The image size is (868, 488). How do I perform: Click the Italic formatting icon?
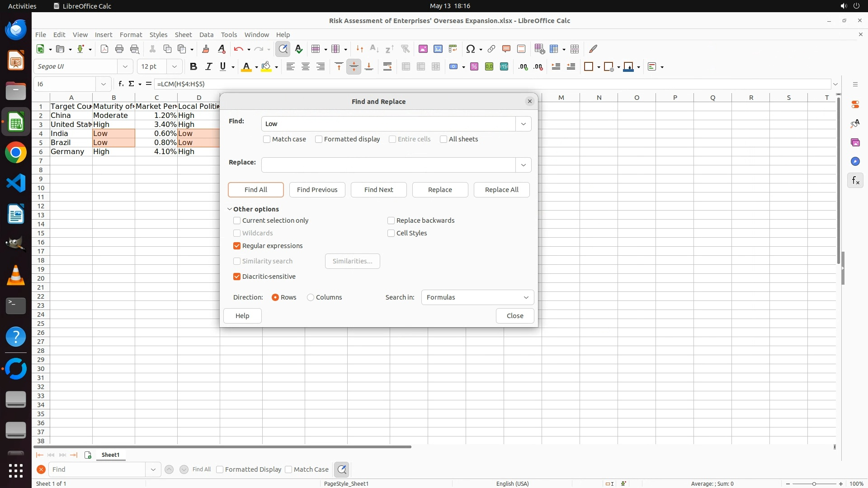click(x=208, y=67)
